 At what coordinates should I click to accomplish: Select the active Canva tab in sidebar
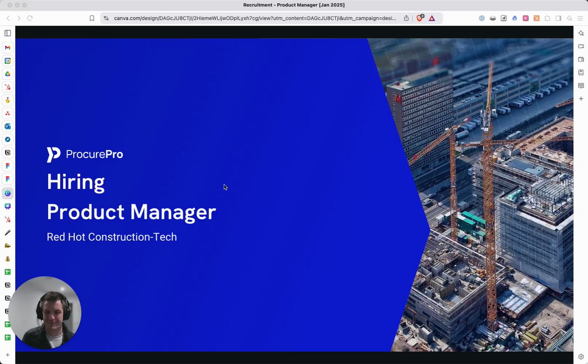[7, 193]
